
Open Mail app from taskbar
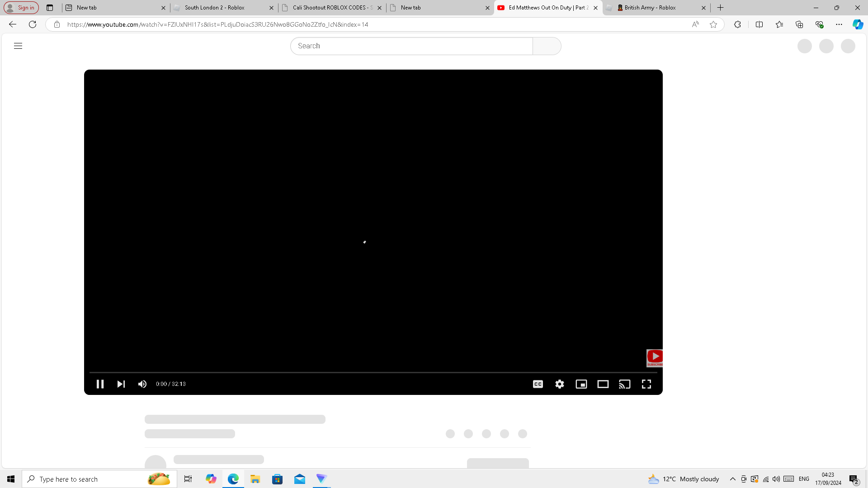(300, 479)
